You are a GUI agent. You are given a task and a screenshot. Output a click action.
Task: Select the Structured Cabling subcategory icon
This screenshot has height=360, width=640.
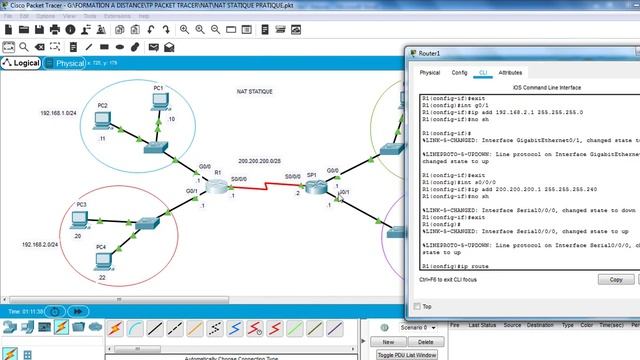27,355
